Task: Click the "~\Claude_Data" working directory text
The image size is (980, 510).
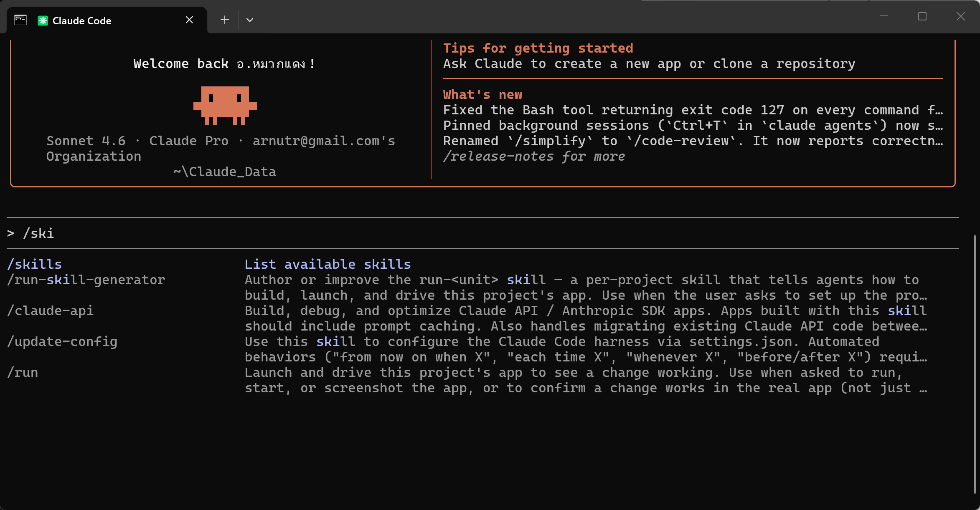Action: (x=225, y=172)
